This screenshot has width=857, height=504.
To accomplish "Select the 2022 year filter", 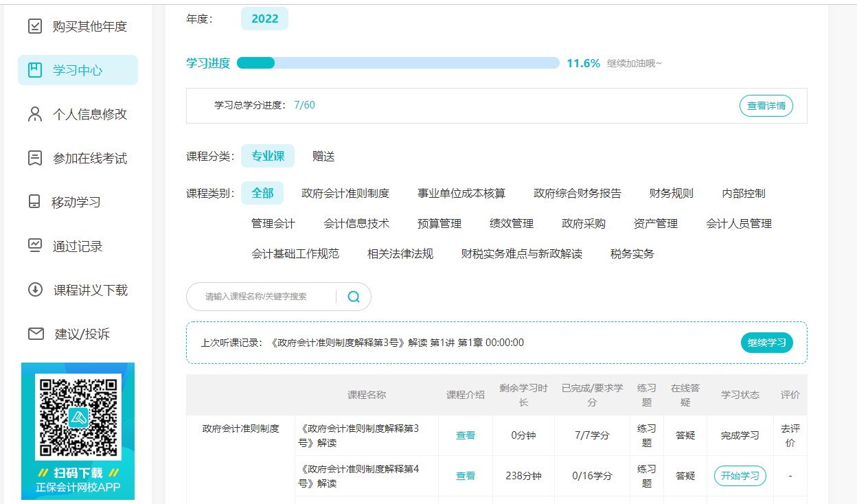I will [264, 19].
